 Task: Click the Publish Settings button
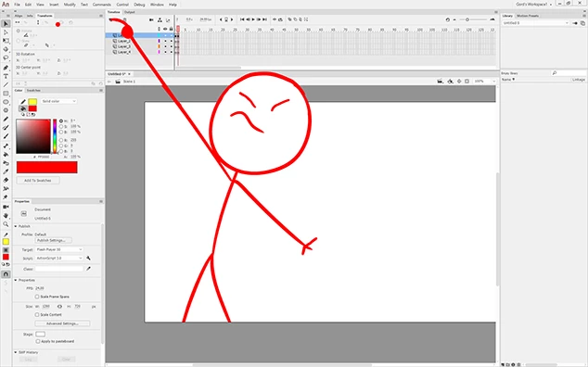(x=53, y=240)
